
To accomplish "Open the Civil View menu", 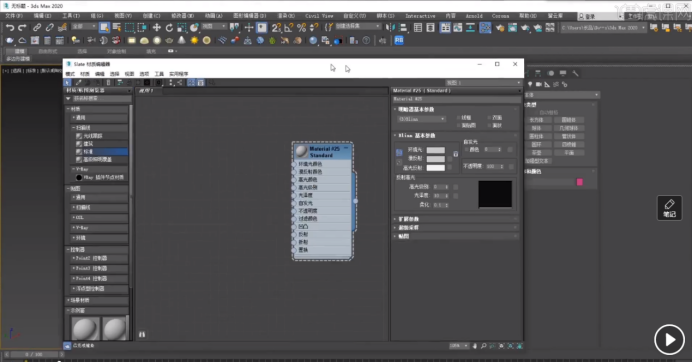I will 319,16.
